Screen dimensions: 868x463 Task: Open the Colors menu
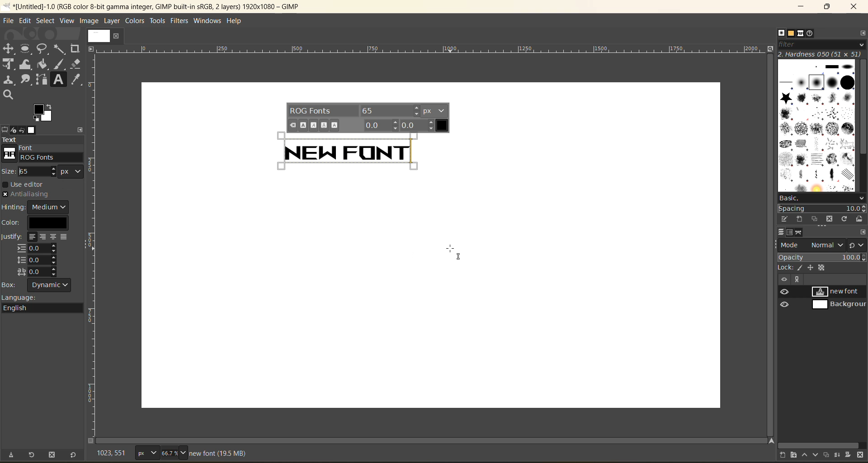[x=135, y=21]
